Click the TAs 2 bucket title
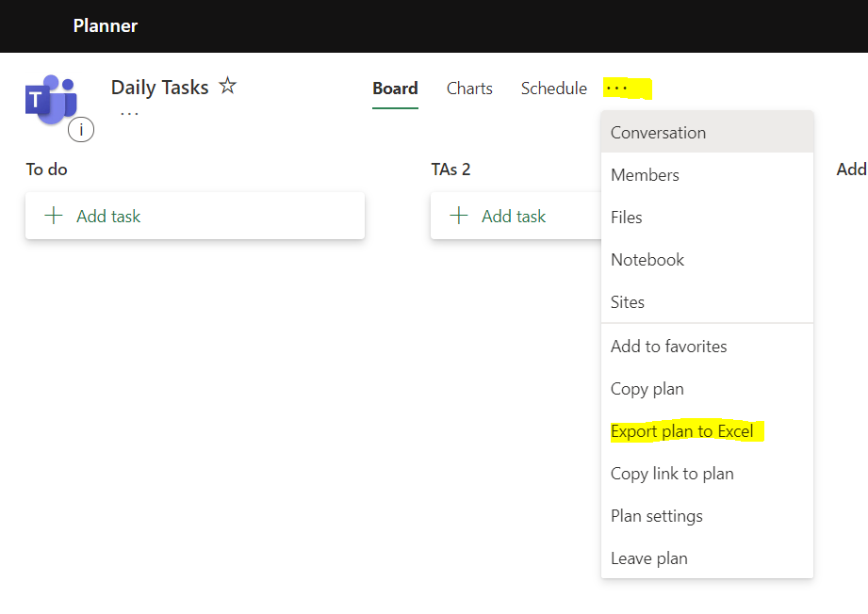 point(450,170)
